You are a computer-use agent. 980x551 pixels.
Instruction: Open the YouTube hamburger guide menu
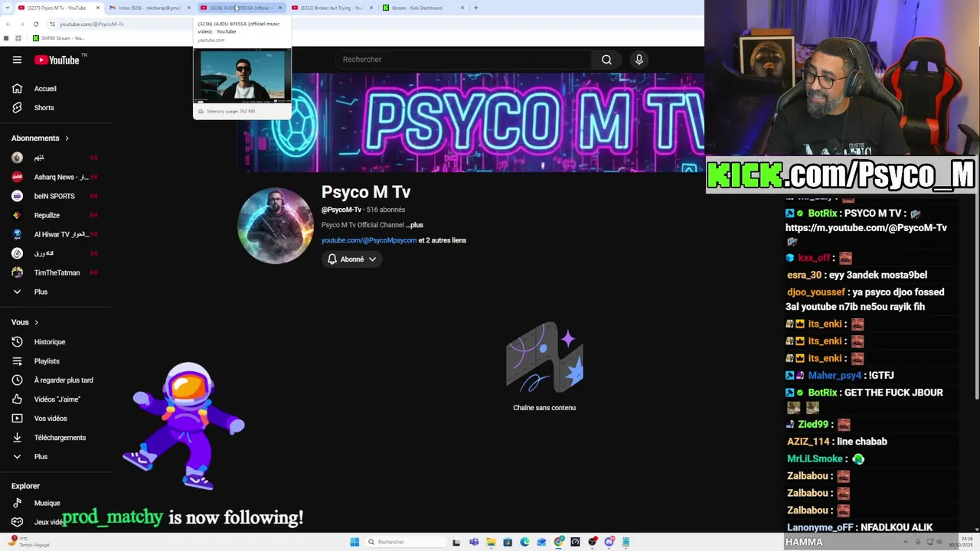pos(17,60)
